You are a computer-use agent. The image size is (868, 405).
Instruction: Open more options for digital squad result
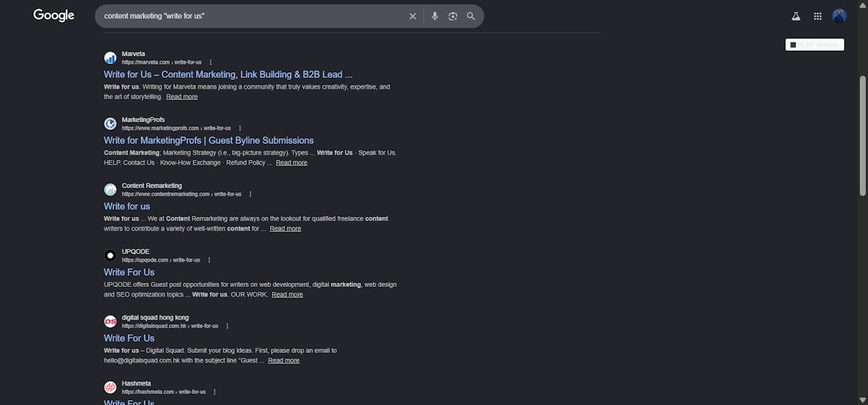point(227,327)
